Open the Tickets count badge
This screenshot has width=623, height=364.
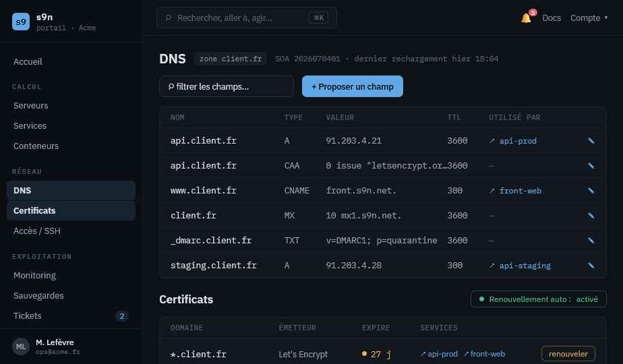(121, 316)
